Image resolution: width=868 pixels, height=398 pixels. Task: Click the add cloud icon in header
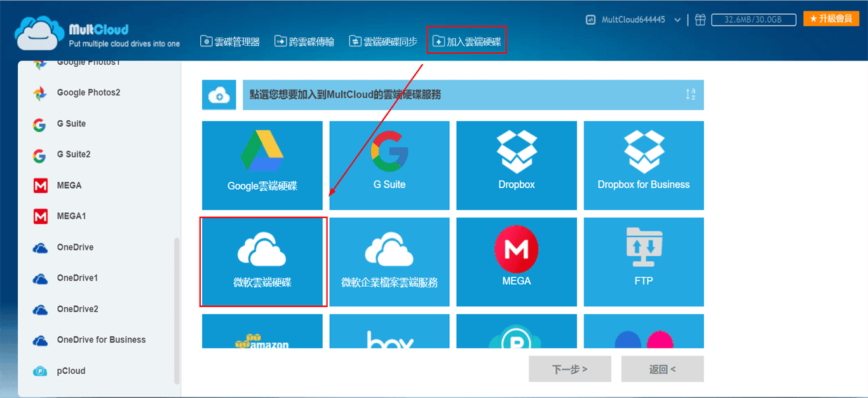pos(220,95)
